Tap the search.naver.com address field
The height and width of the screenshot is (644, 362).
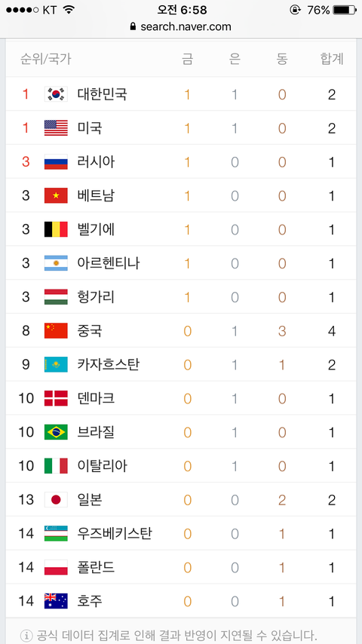pyautogui.click(x=181, y=26)
